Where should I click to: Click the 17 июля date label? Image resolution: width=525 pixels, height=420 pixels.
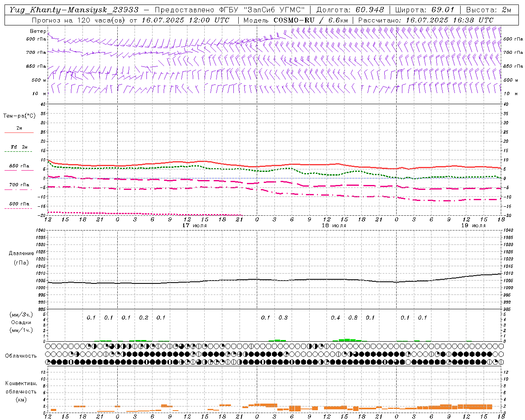point(194,226)
